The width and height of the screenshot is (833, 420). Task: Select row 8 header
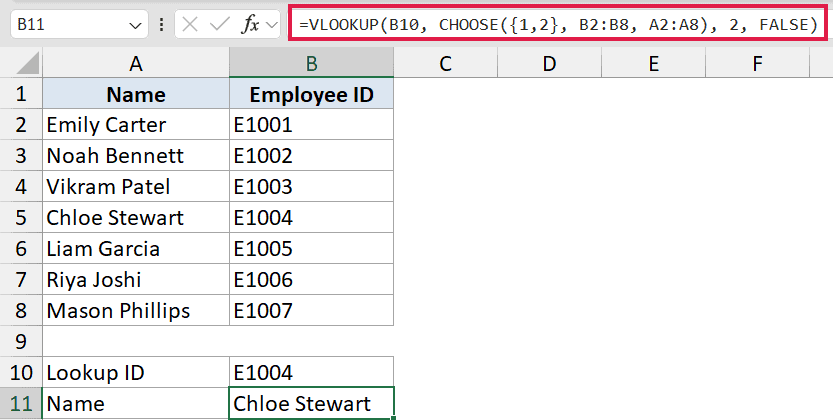[x=21, y=310]
